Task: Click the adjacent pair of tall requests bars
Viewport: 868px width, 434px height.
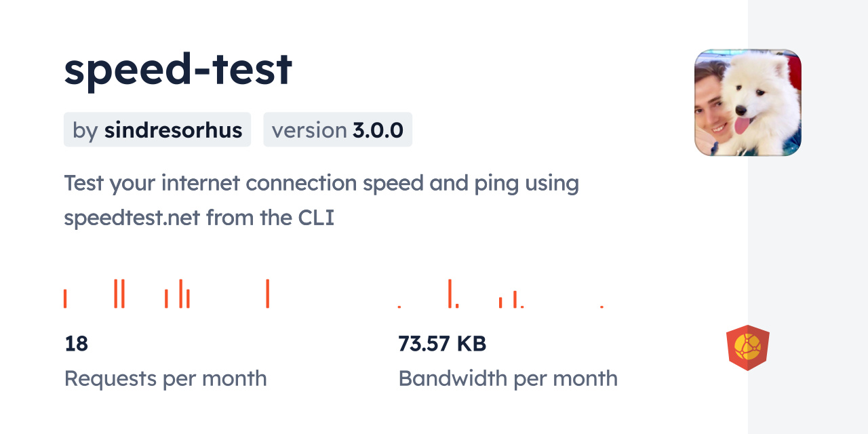Action: pos(119,294)
